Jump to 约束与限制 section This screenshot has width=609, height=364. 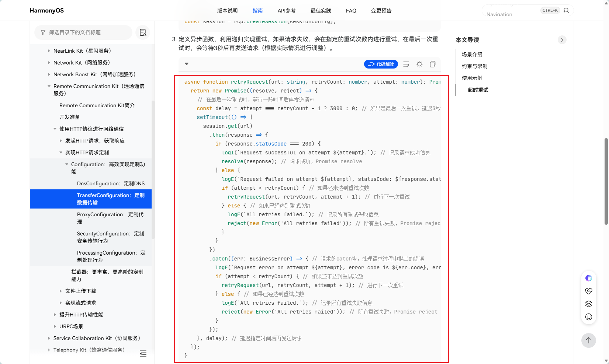click(475, 66)
